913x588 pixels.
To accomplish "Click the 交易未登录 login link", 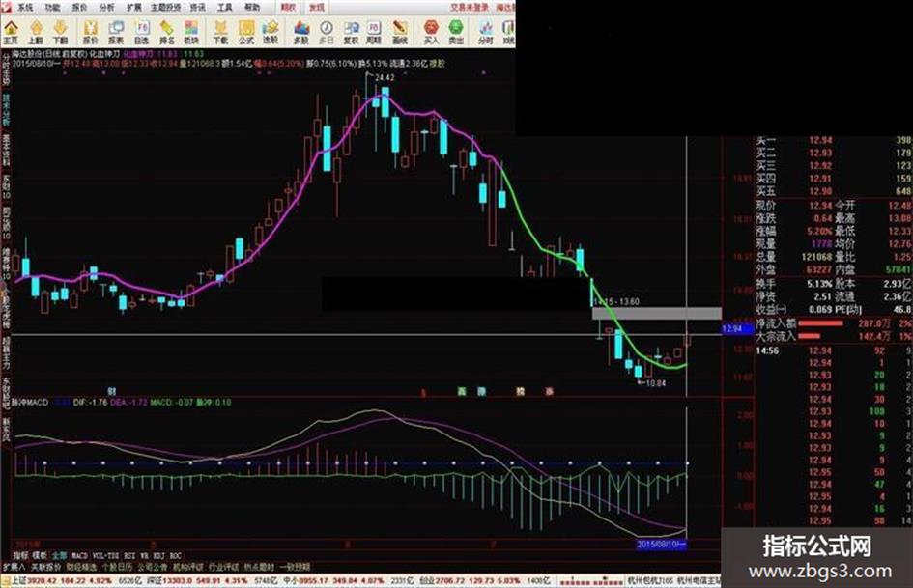I will 470,8.
